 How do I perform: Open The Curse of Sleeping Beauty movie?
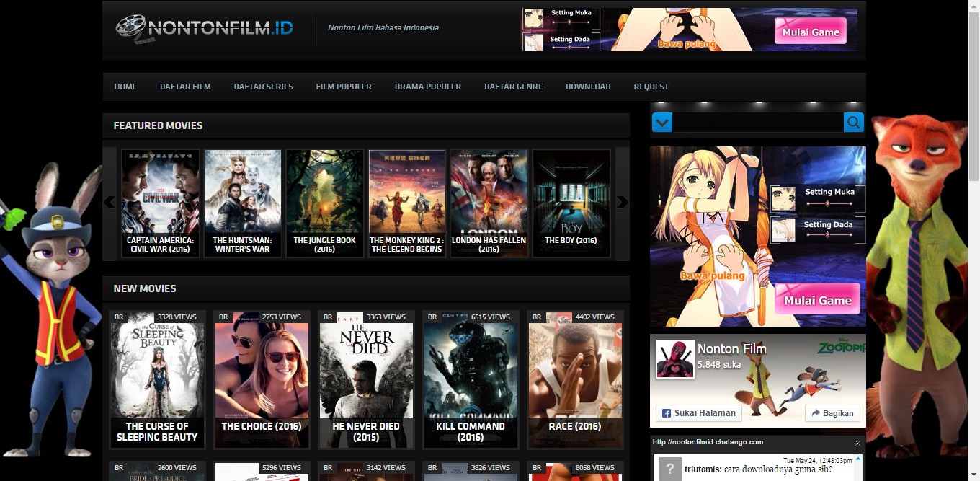(157, 380)
